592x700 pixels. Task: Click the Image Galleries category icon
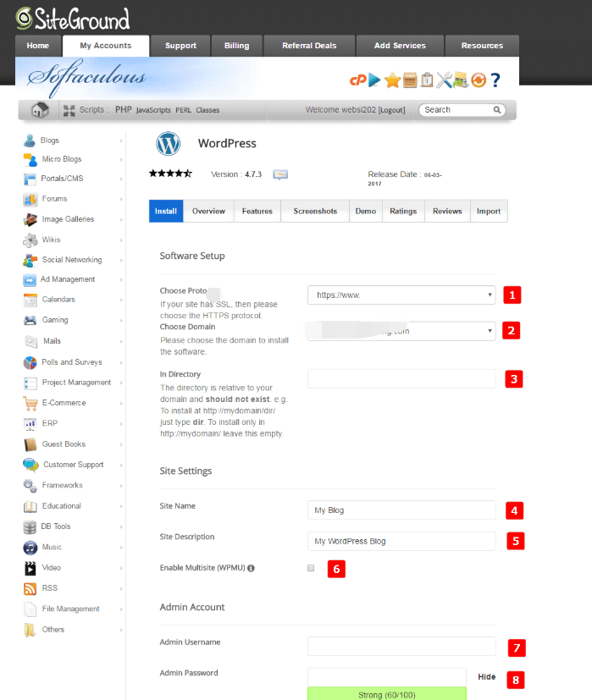pyautogui.click(x=30, y=219)
